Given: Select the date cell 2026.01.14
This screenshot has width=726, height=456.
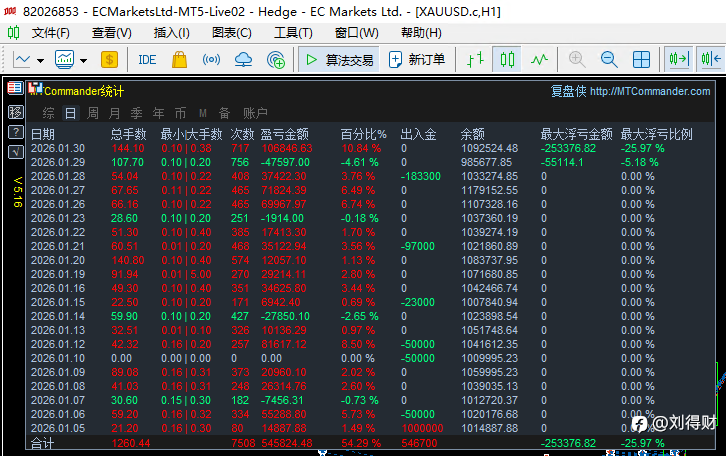Looking at the screenshot, I should (x=58, y=316).
